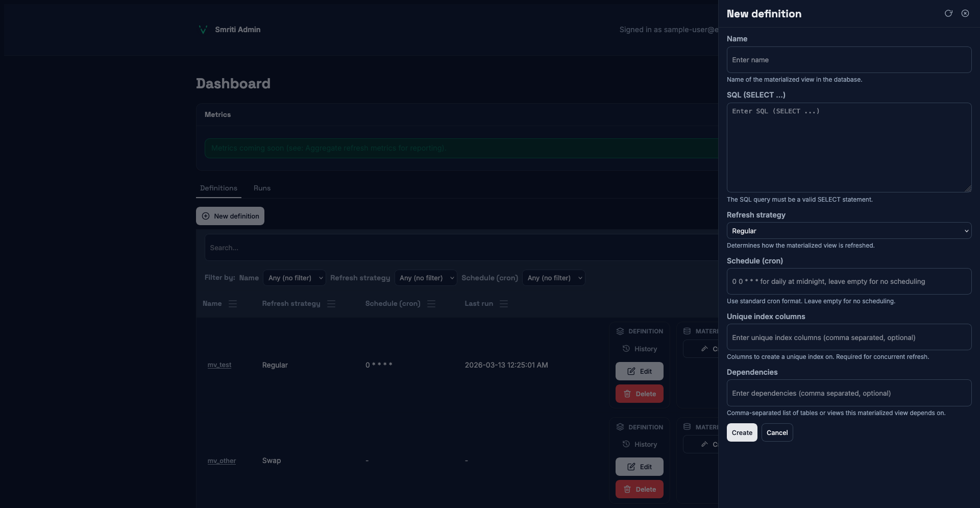The height and width of the screenshot is (508, 980).
Task: Expand the Refresh strategy dropdown set to Regular
Action: (848, 231)
